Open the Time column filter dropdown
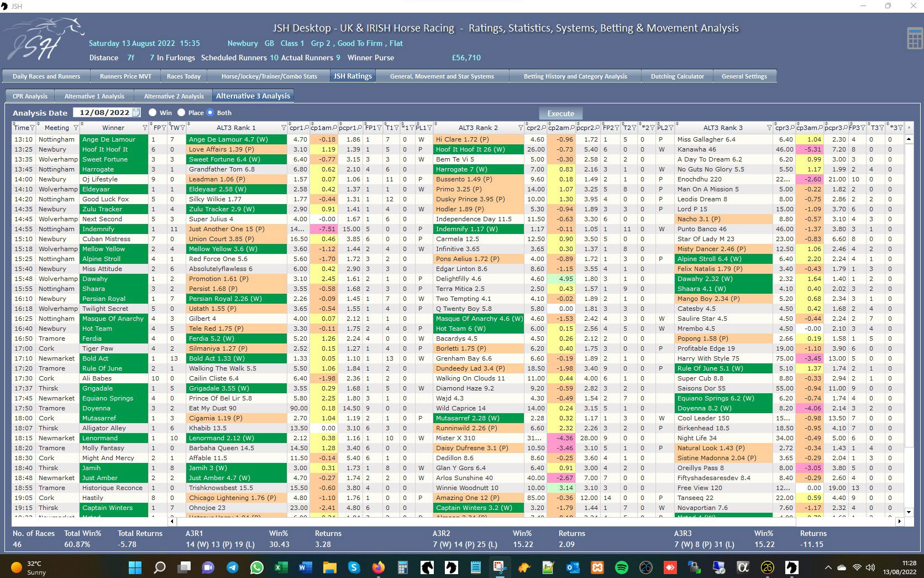 coord(33,128)
